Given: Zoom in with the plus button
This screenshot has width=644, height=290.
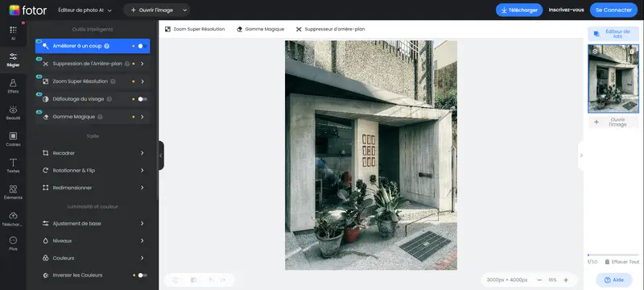Looking at the screenshot, I should coord(566,280).
